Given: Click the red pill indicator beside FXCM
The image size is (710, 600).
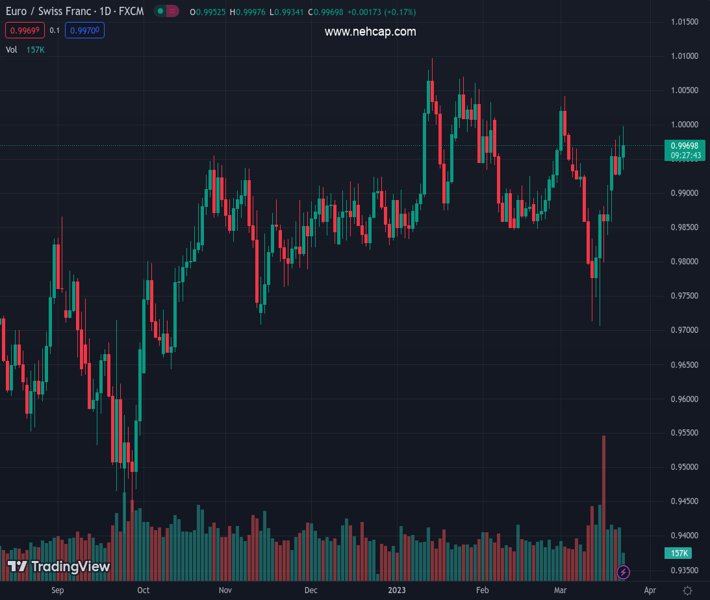Looking at the screenshot, I should point(173,12).
